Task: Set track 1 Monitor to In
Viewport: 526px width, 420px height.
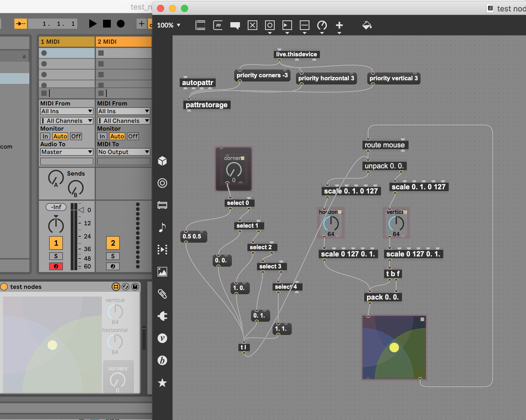Action: pos(45,136)
